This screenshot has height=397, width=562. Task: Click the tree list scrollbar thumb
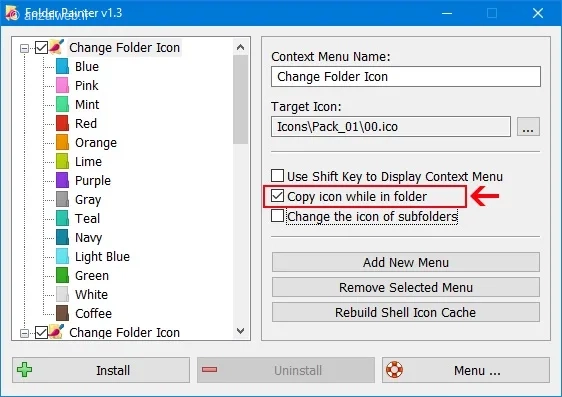click(x=240, y=99)
